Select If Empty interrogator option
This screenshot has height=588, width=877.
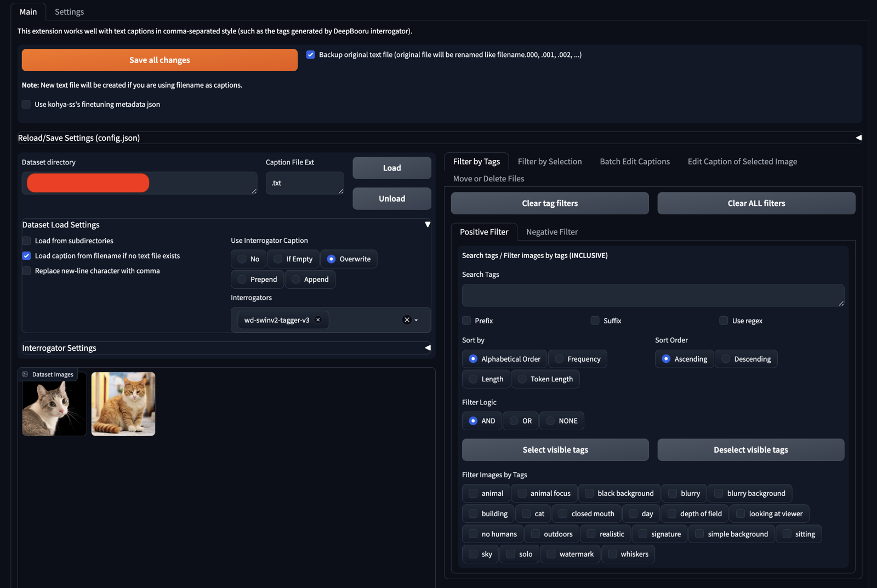(293, 259)
